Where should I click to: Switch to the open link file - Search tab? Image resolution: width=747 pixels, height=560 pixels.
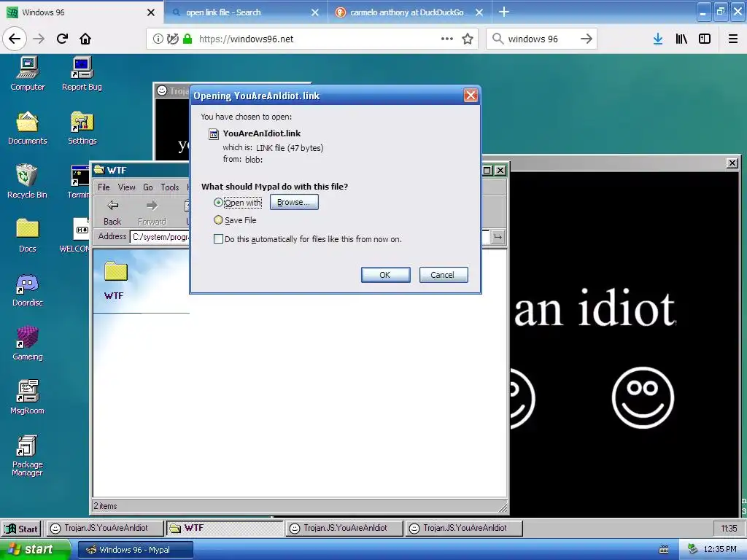[x=245, y=12]
